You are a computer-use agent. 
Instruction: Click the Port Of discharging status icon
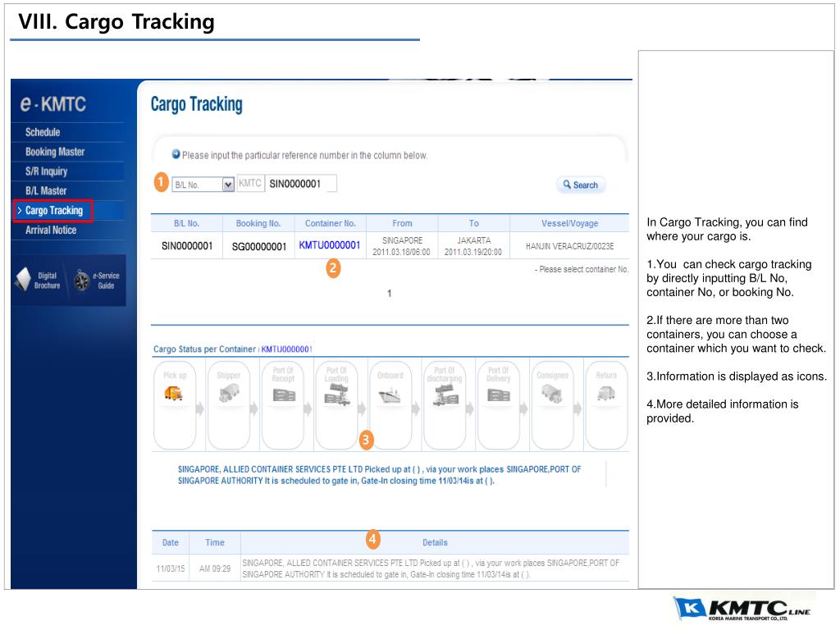pos(445,395)
